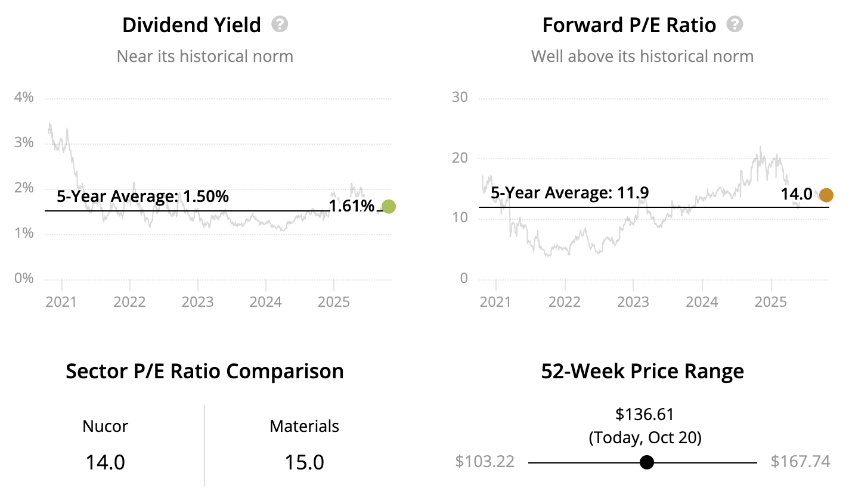Click the 5-Year Average: 1.50% label
849x504 pixels.
pyautogui.click(x=142, y=197)
